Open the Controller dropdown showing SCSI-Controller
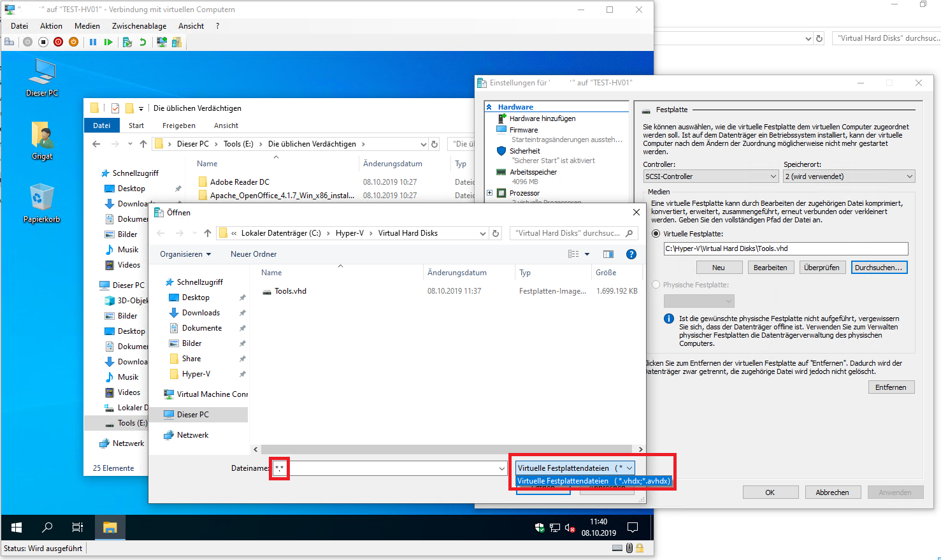The height and width of the screenshot is (560, 941). tap(710, 176)
